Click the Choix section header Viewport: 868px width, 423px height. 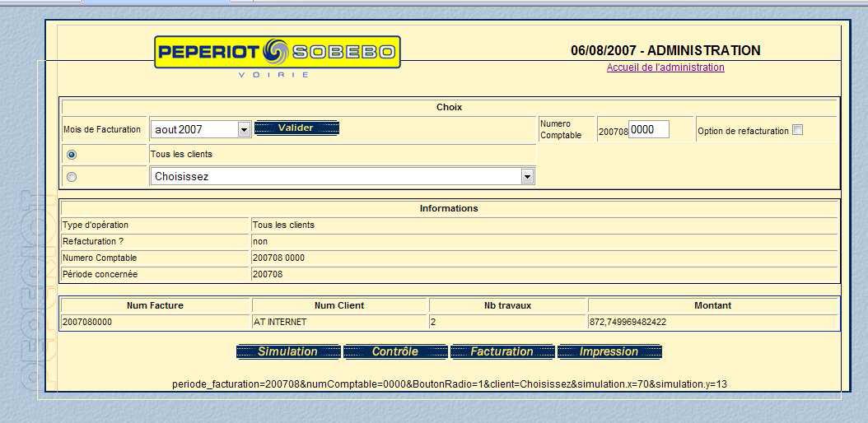[x=449, y=107]
